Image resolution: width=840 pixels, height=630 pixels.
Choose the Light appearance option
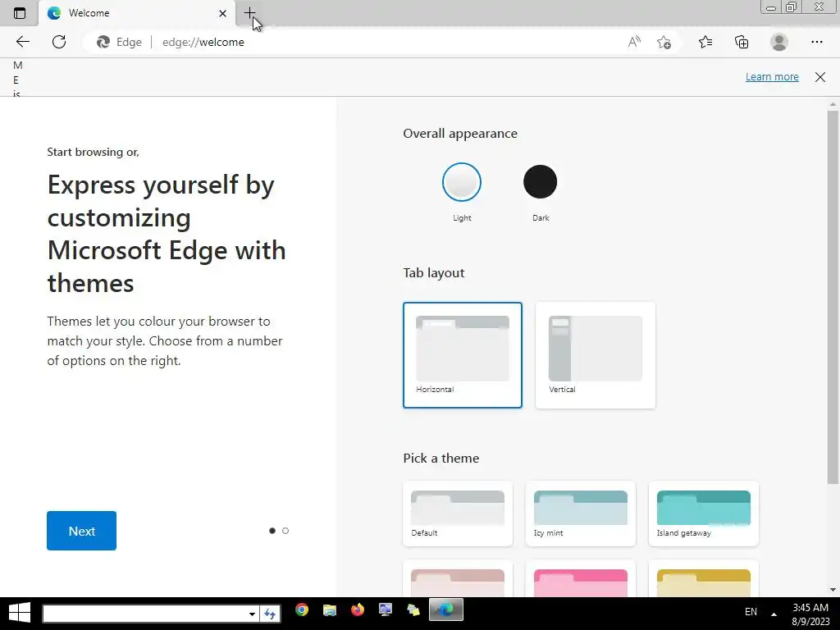[462, 182]
